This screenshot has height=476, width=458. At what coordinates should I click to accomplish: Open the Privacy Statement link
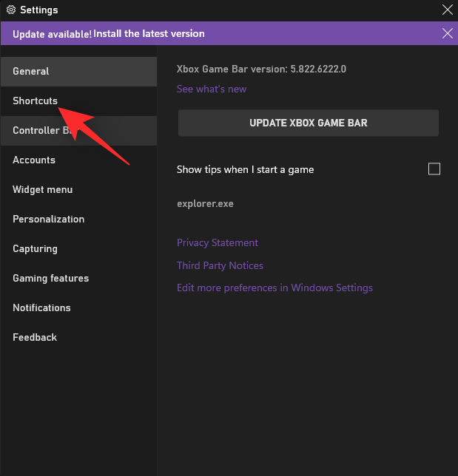pos(218,242)
